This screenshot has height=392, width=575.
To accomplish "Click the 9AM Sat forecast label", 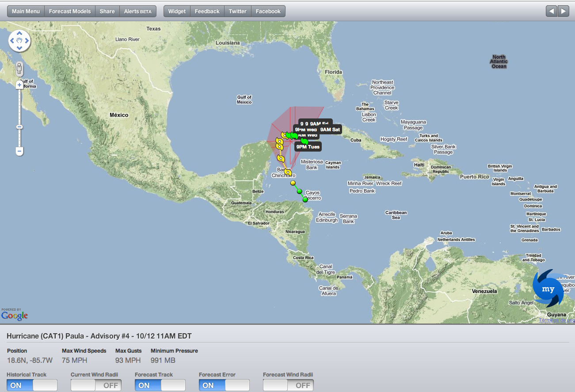I will 330,129.
